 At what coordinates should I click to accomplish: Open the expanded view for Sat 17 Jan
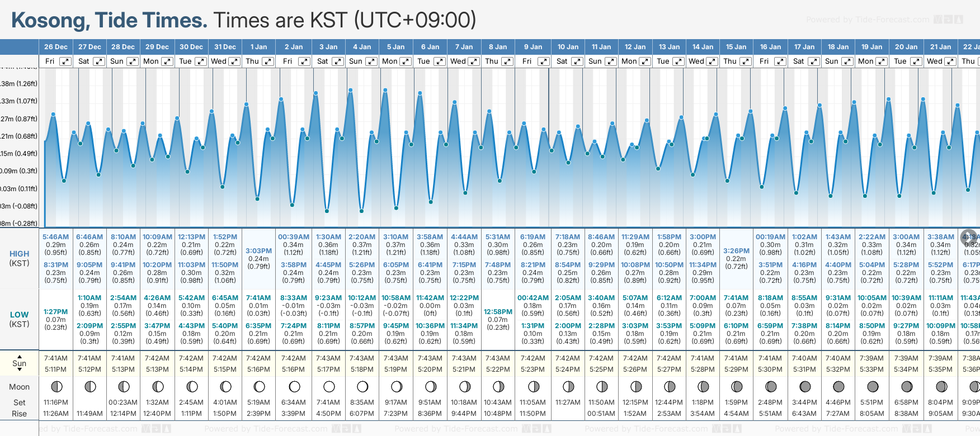point(814,61)
